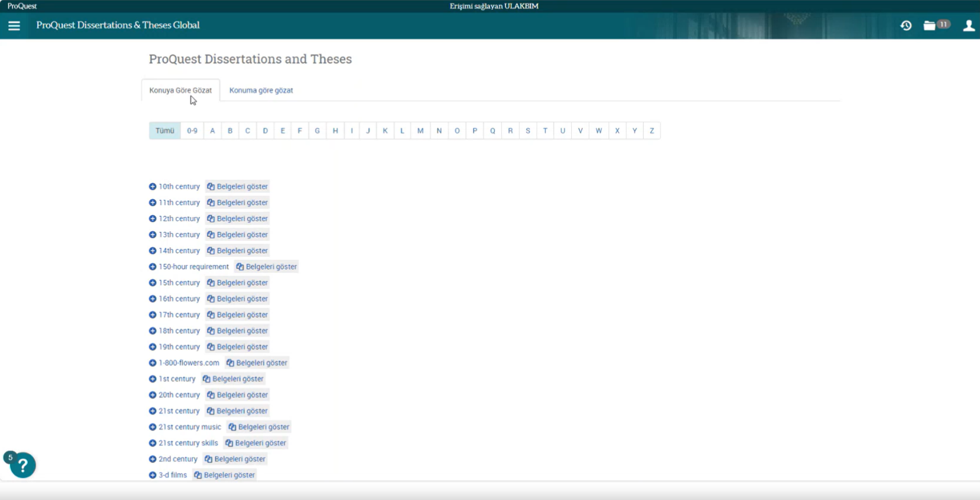Show documents for 19th century

[237, 347]
